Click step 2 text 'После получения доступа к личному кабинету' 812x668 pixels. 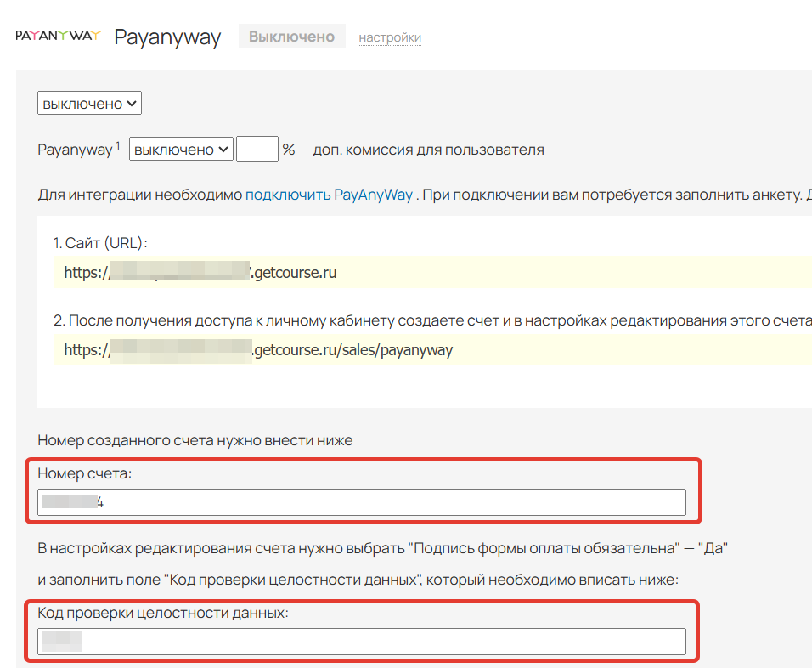point(230,320)
